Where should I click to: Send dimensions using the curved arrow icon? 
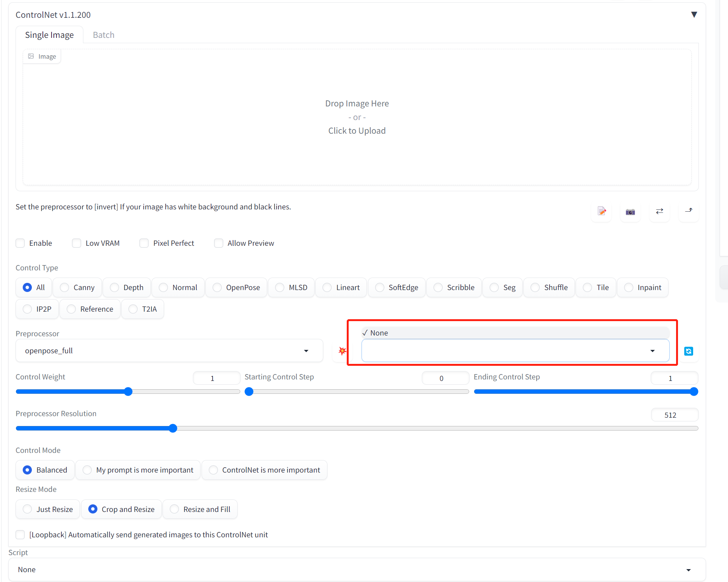(689, 212)
